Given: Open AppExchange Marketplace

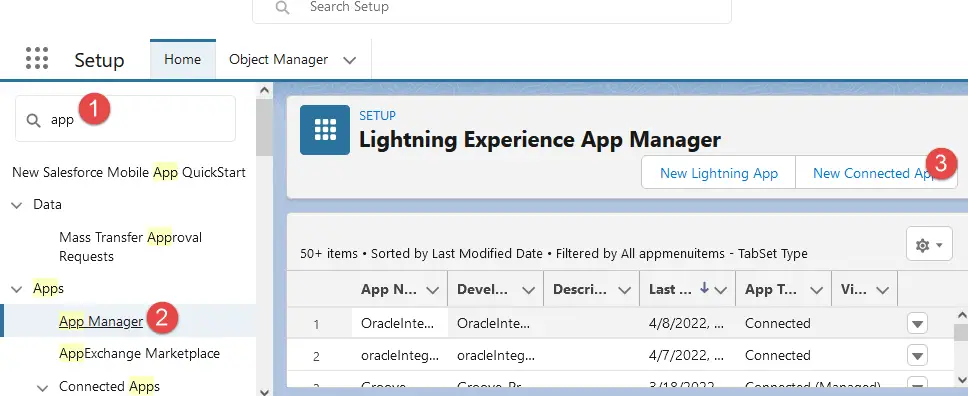Looking at the screenshot, I should 140,353.
